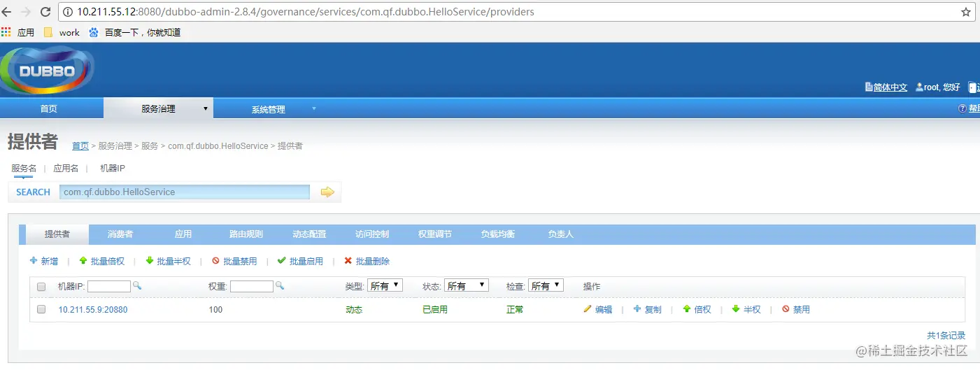Toggle the select-all checkbox in header

coord(41,287)
